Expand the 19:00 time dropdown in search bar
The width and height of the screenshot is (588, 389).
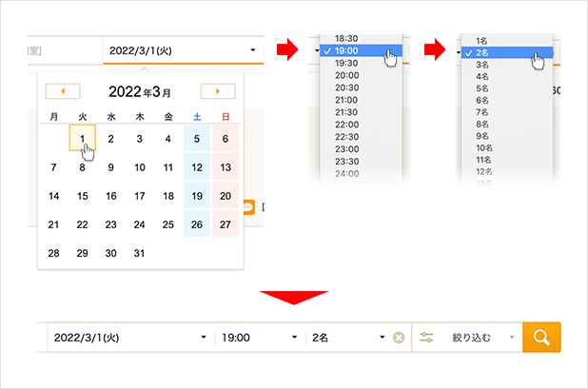(257, 338)
